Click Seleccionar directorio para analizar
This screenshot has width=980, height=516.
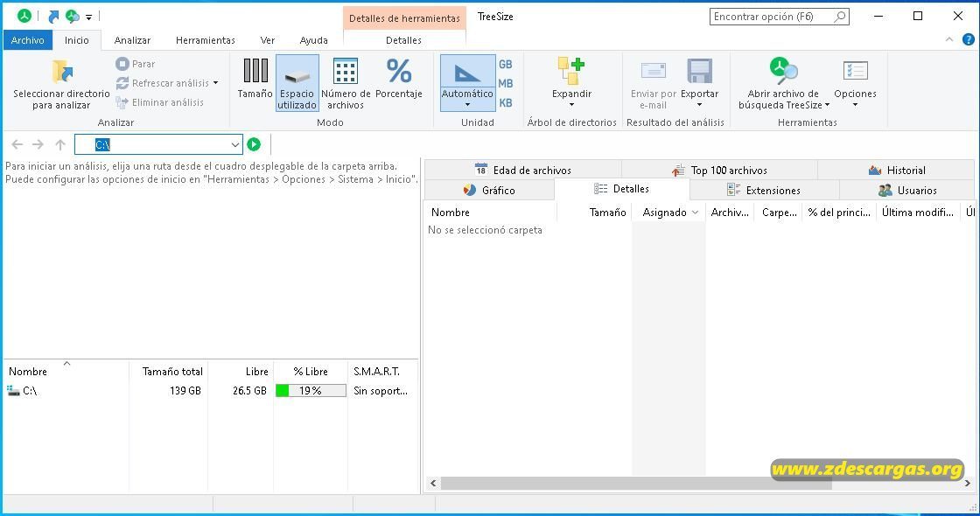point(61,84)
